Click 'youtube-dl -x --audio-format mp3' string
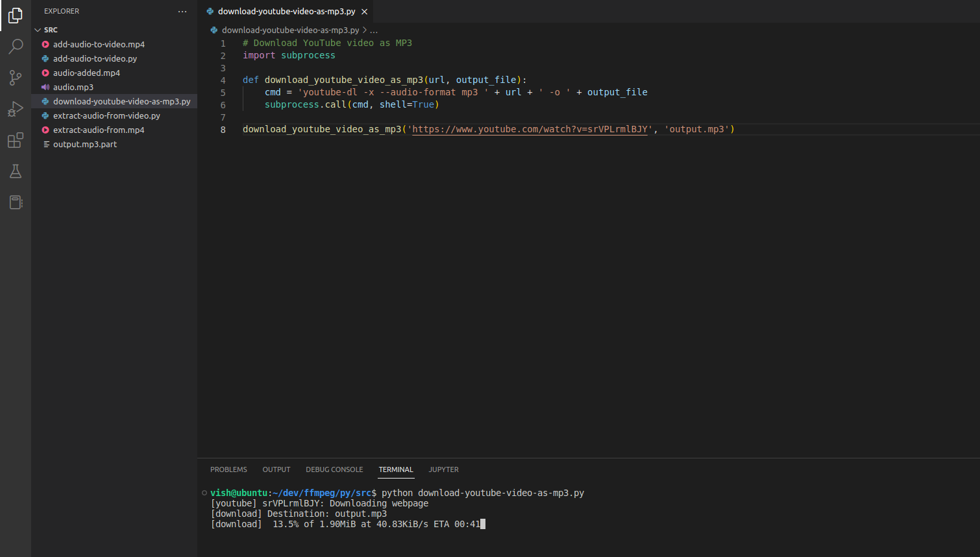Image resolution: width=980 pixels, height=557 pixels. (393, 92)
